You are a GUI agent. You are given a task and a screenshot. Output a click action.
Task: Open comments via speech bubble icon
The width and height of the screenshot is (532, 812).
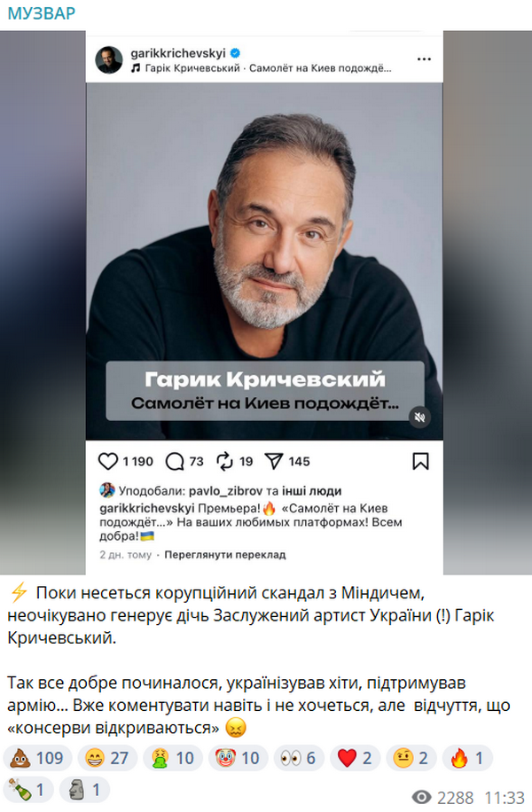(x=175, y=461)
